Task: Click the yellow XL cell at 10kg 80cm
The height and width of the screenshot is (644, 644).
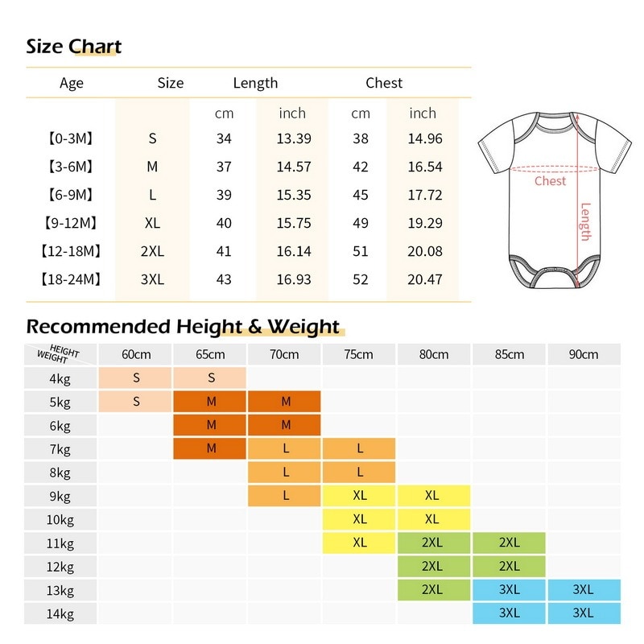Action: click(434, 519)
